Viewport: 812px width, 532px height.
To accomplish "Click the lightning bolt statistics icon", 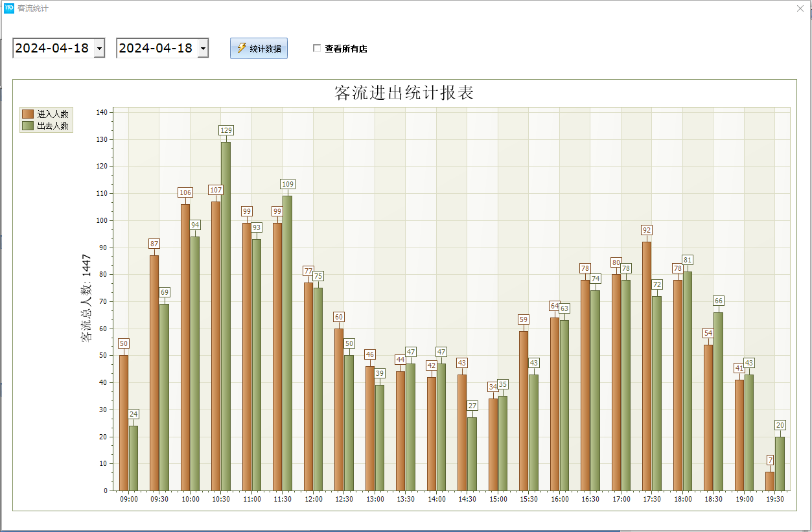I will coord(241,49).
